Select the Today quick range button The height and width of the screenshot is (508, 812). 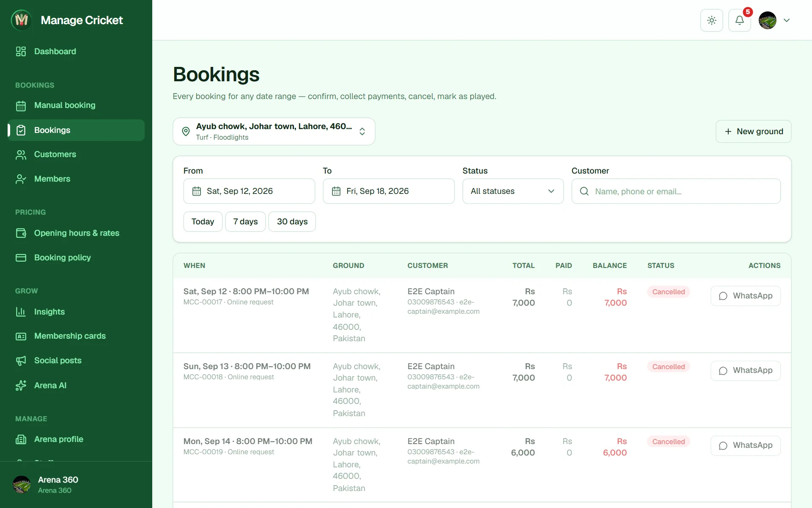(x=203, y=222)
